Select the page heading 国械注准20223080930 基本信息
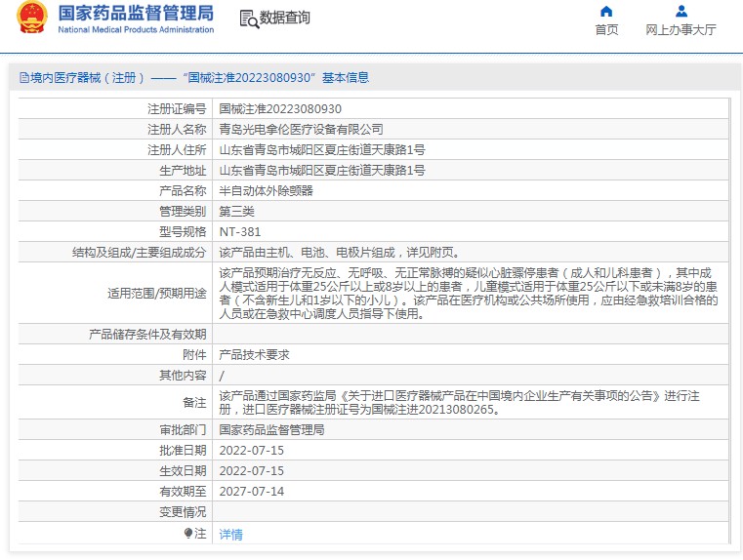This screenshot has width=743, height=560. 275,78
